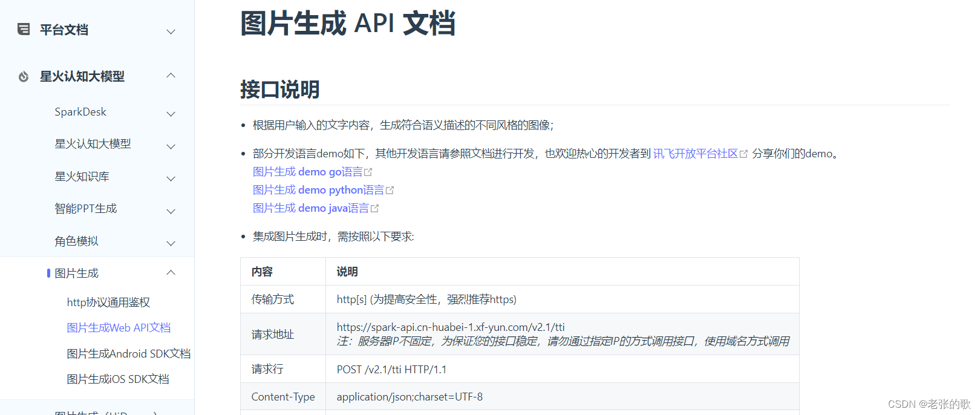Click the 说明 table header cell
This screenshot has height=415, width=980.
pyautogui.click(x=563, y=272)
